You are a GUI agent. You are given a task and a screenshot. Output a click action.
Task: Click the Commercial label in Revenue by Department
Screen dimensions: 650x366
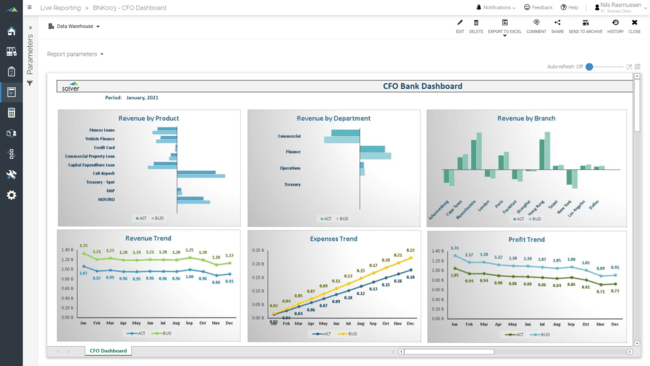(x=289, y=136)
